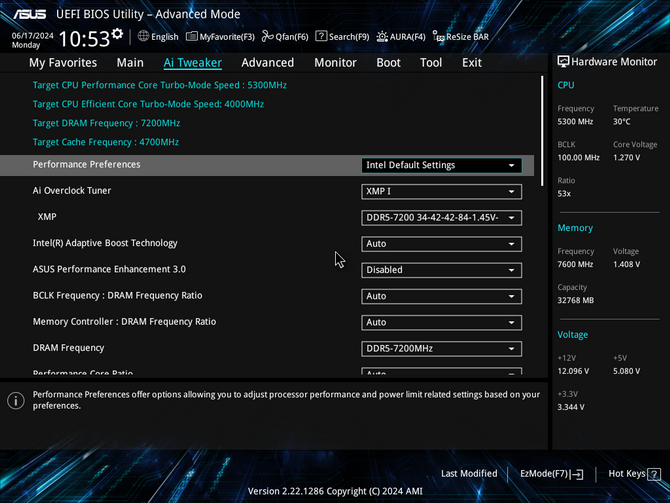Screen dimensions: 670x503
Task: Open the Exit tab
Action: click(472, 63)
